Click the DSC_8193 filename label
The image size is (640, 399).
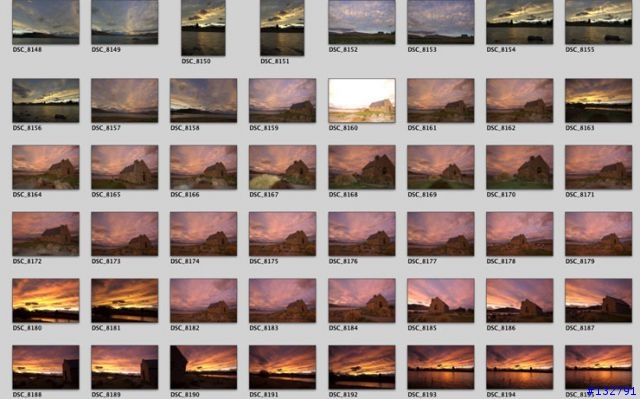pyautogui.click(x=422, y=395)
